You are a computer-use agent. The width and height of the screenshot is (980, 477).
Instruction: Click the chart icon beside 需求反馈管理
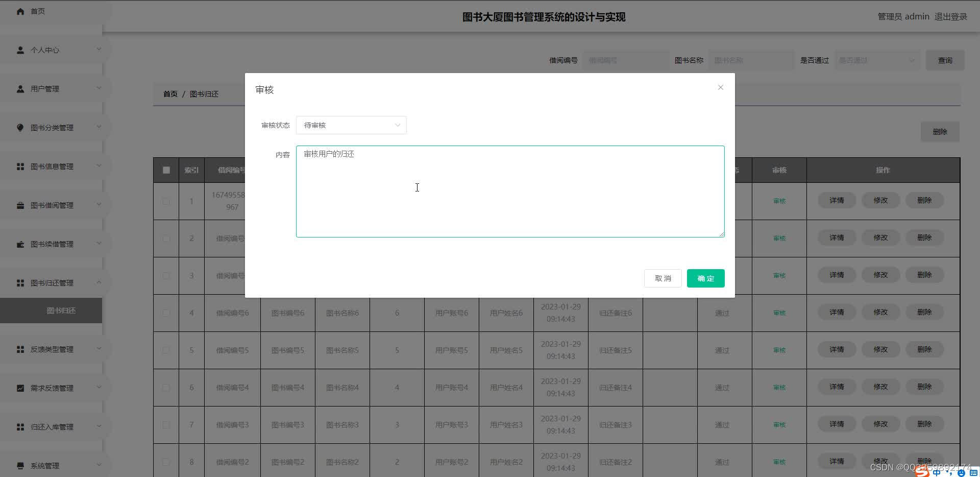click(20, 388)
